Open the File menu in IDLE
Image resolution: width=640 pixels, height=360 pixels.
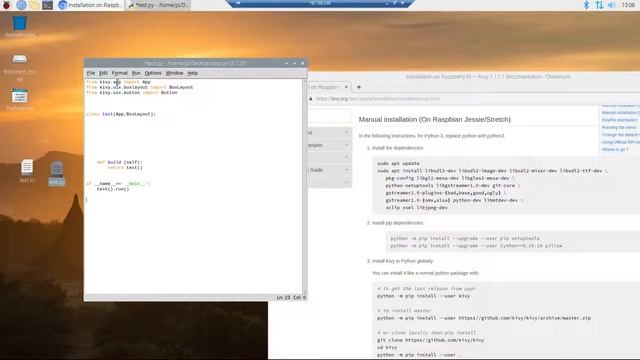coord(91,73)
